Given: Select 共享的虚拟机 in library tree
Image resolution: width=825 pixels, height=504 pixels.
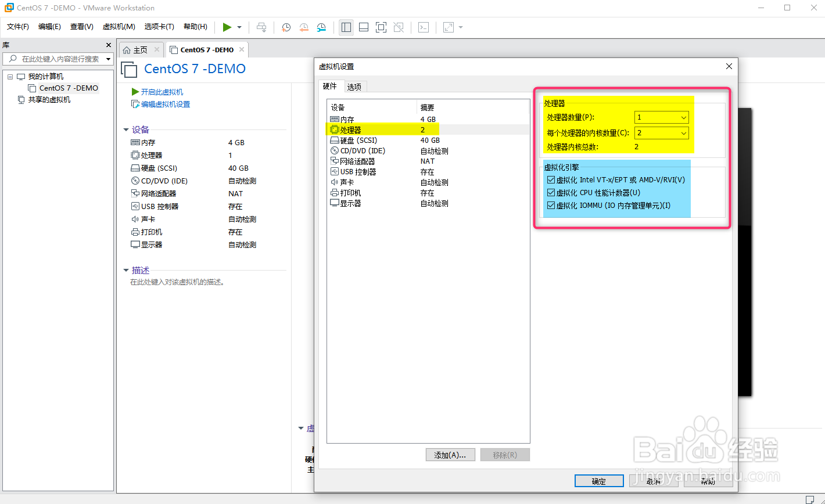Looking at the screenshot, I should tap(49, 100).
